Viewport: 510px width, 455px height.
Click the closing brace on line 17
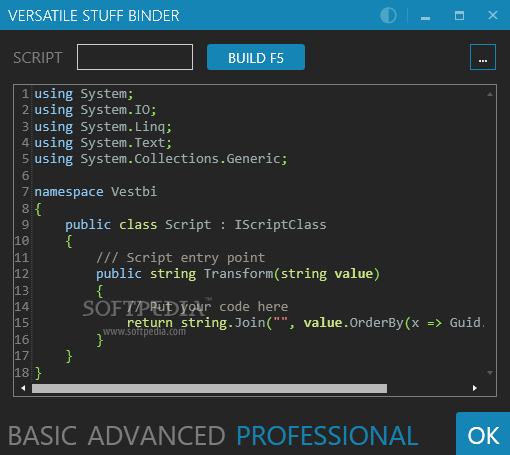point(69,356)
